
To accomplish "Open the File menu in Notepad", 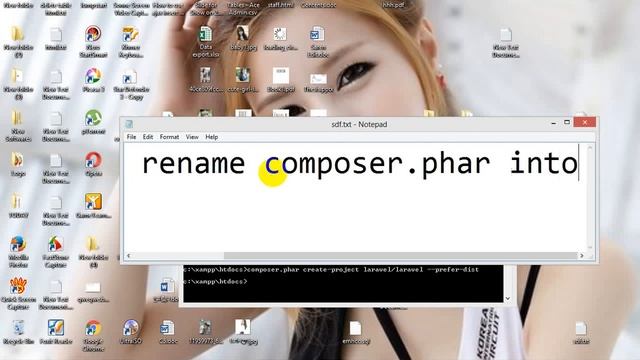I will 131,137.
